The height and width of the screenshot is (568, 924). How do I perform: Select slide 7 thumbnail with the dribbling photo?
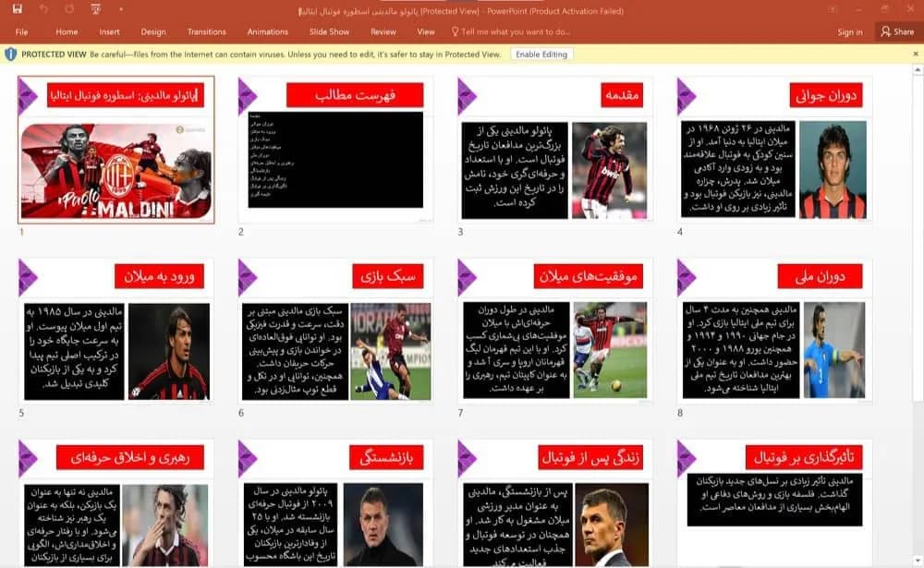pos(555,331)
